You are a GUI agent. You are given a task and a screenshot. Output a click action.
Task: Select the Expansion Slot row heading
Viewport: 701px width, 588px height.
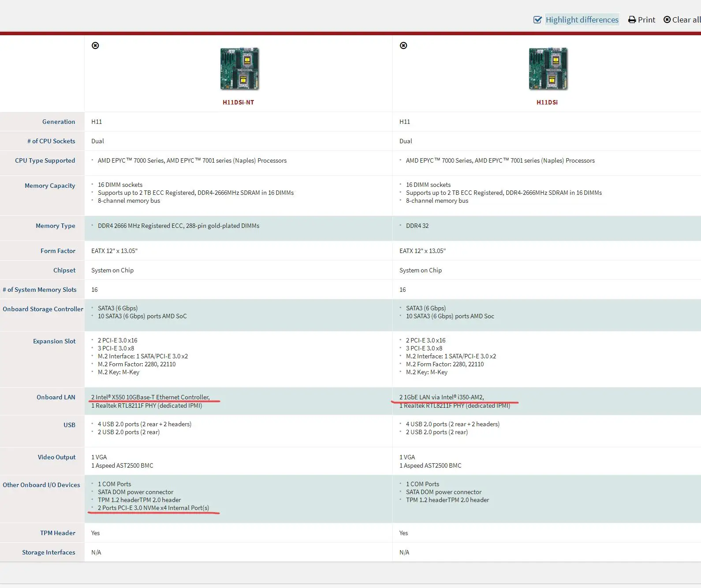point(54,341)
